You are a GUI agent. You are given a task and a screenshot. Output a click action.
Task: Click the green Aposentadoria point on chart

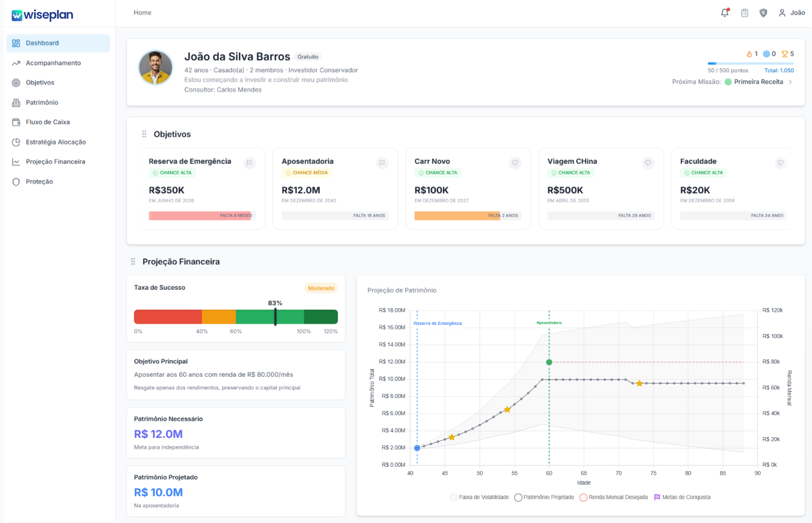click(x=549, y=362)
